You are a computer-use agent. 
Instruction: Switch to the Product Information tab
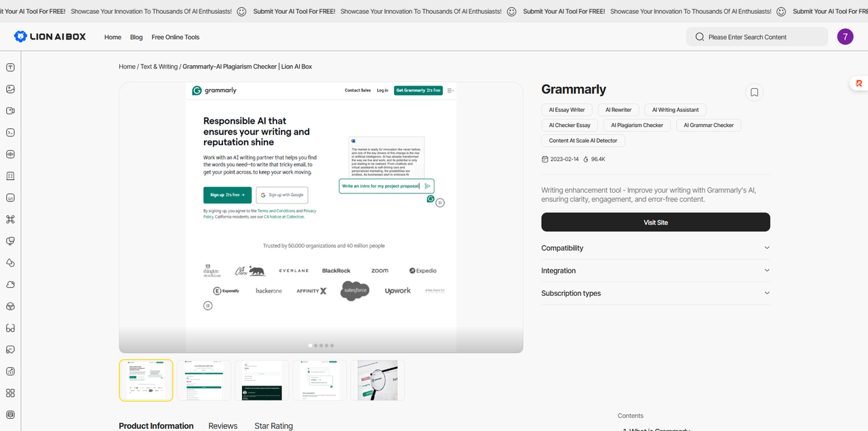pos(156,426)
